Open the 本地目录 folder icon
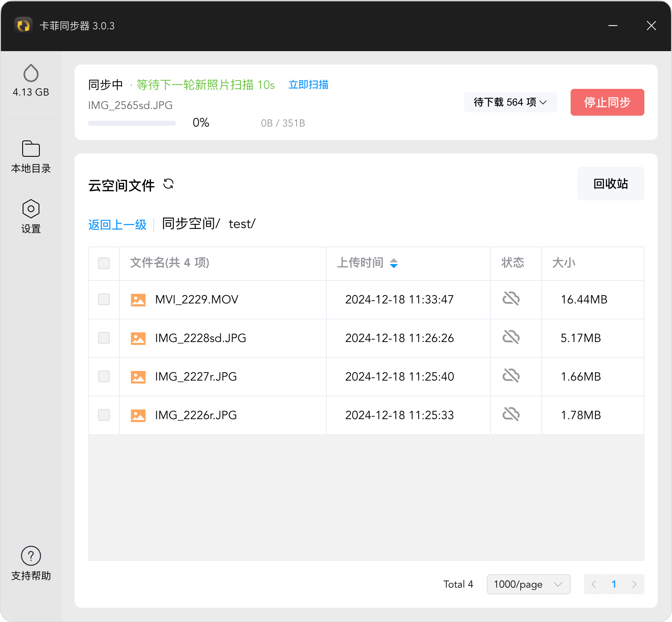 (x=31, y=148)
